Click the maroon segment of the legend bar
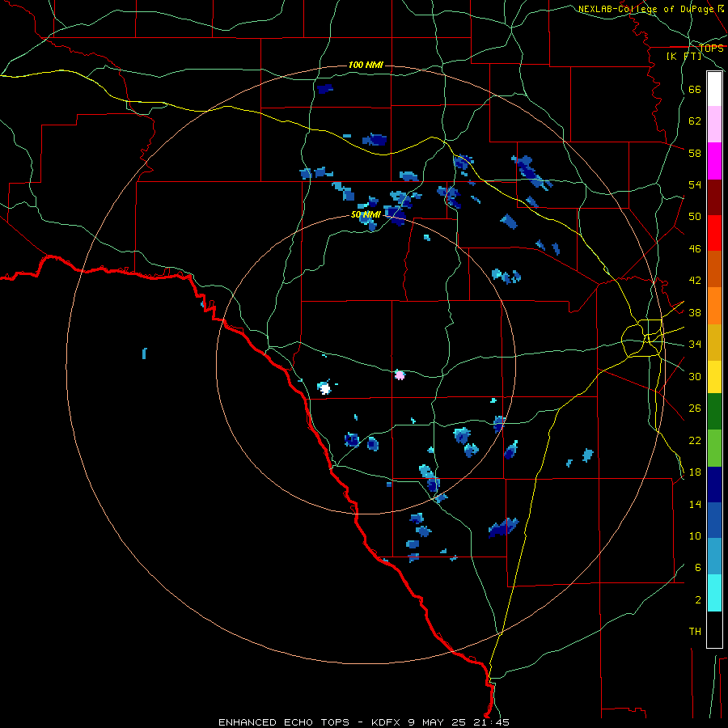Screen dimensions: 728x728 coord(714,197)
